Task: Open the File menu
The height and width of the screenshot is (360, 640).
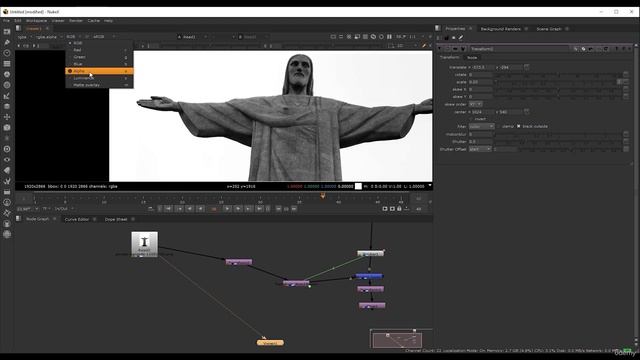Action: (6, 20)
